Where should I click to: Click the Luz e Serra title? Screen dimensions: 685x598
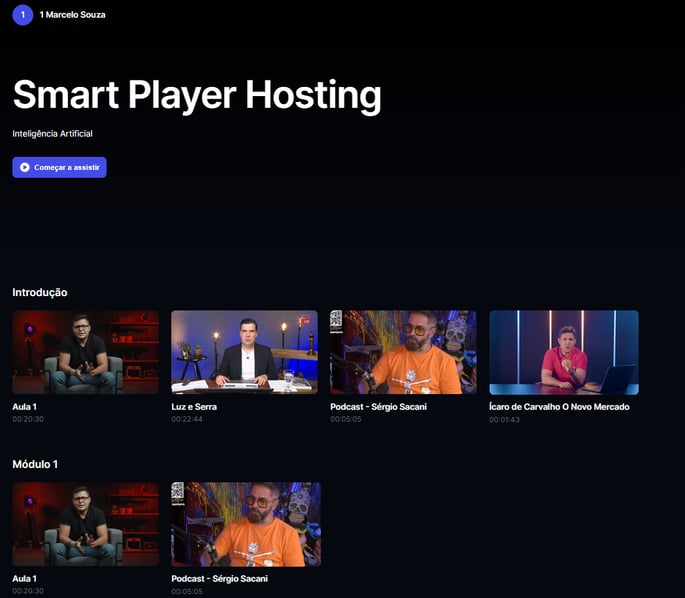tap(194, 407)
